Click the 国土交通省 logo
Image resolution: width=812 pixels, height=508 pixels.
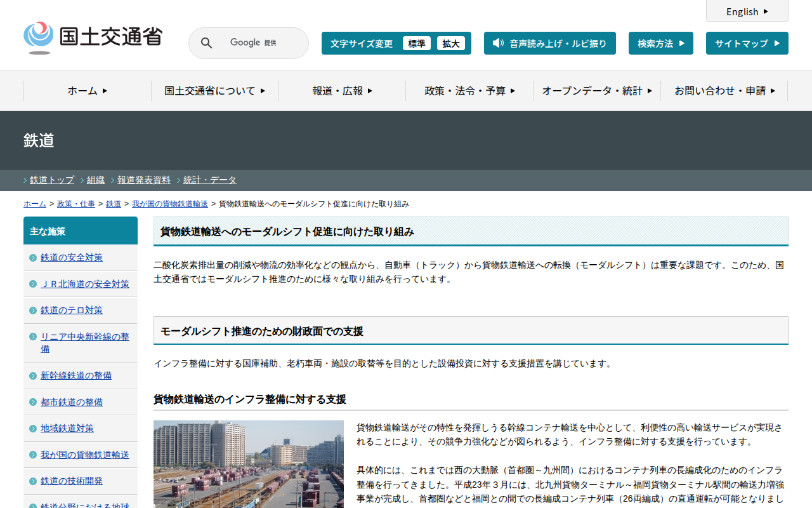point(93,37)
